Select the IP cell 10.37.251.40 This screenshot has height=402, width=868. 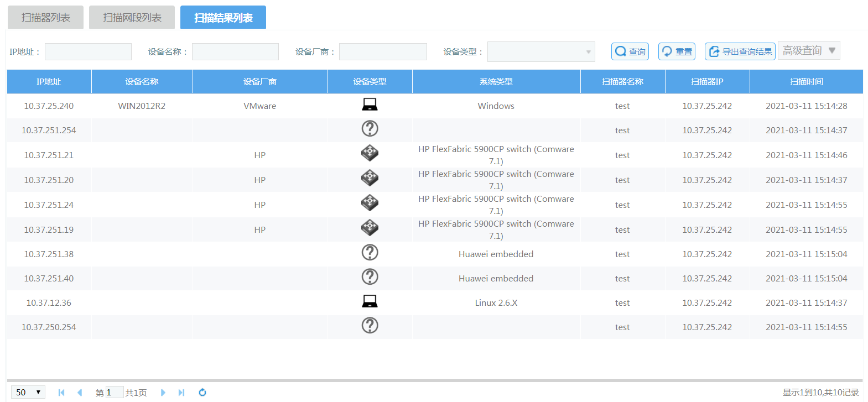pyautogui.click(x=49, y=279)
